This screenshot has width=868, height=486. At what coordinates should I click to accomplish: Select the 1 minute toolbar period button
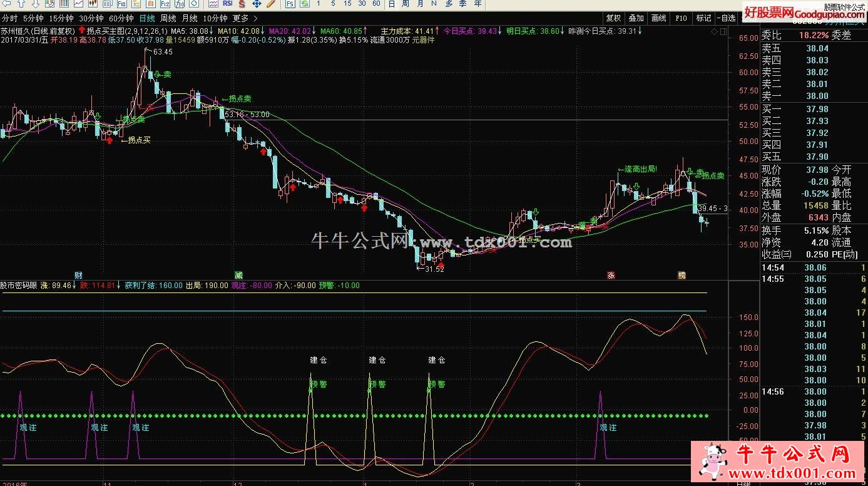tap(318, 4)
